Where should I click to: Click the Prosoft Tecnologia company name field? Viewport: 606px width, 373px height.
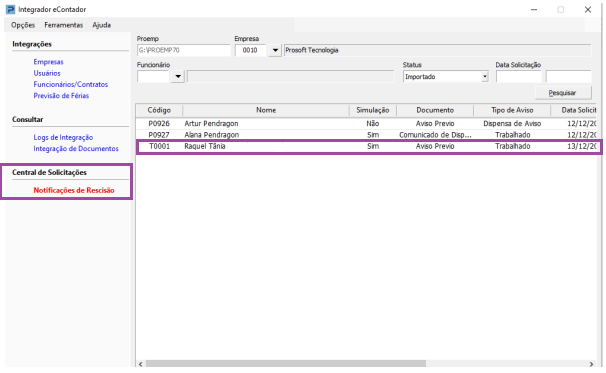point(437,50)
